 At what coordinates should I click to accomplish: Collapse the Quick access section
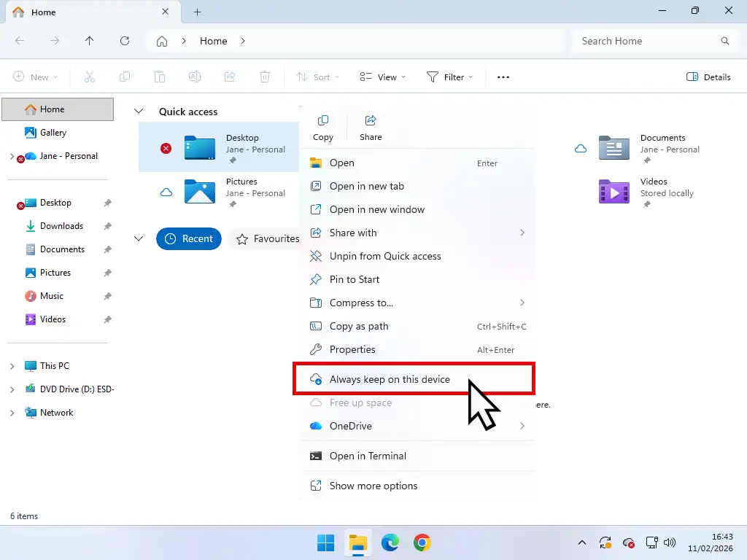pos(139,112)
